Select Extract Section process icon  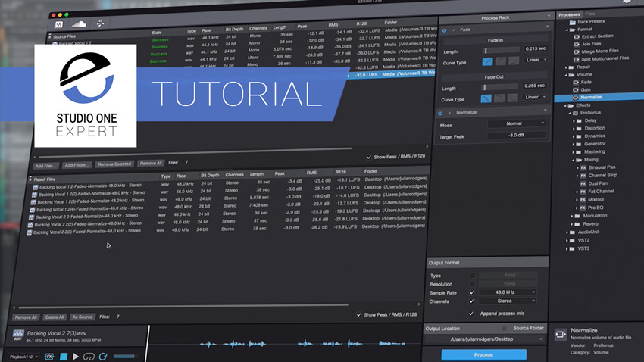tap(577, 37)
